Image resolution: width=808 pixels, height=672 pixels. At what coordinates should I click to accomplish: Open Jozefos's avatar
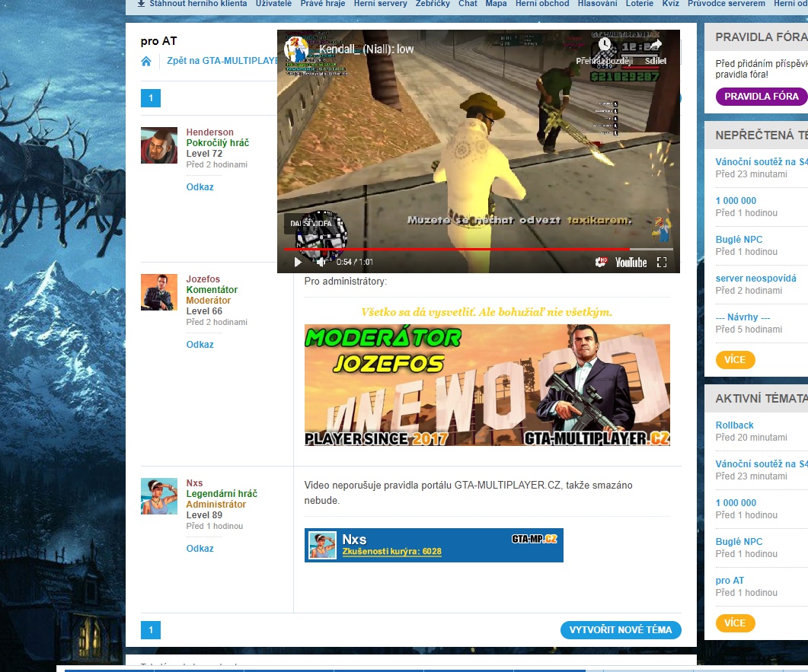click(x=159, y=292)
